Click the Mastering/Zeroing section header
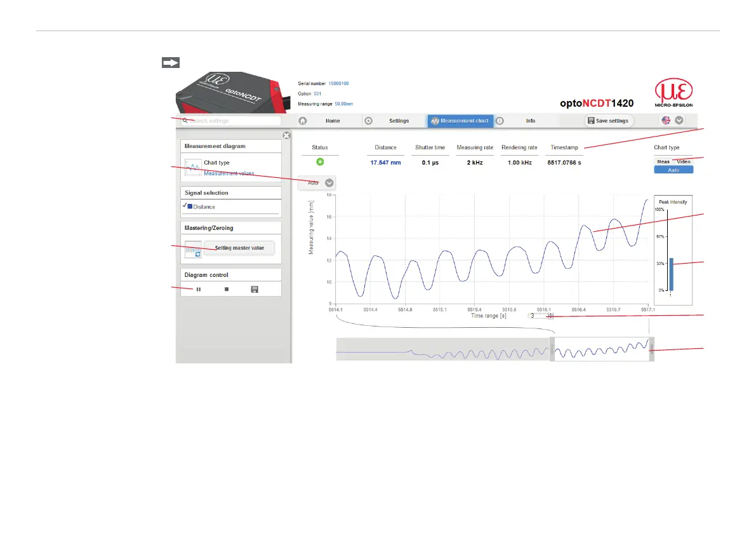 [x=231, y=227]
